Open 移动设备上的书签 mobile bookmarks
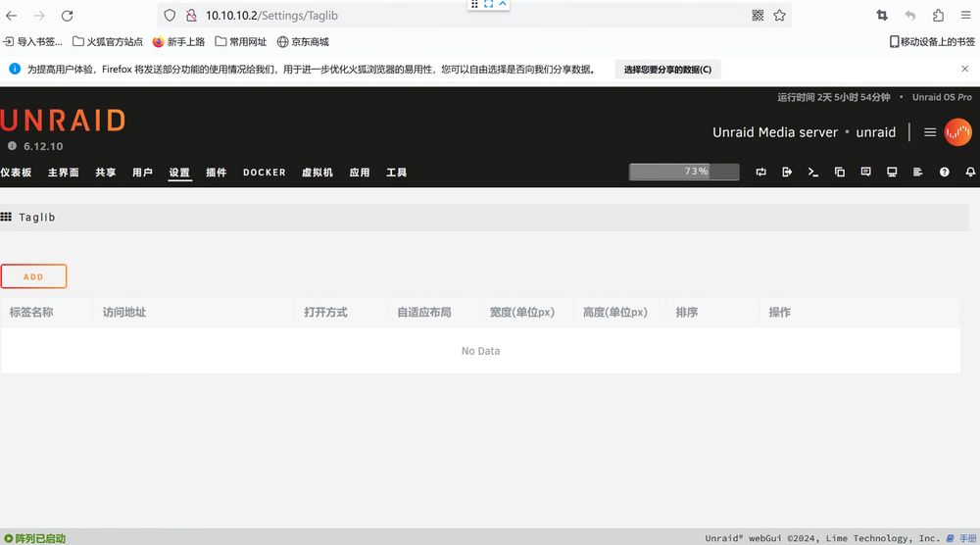This screenshot has height=545, width=980. pyautogui.click(x=932, y=42)
